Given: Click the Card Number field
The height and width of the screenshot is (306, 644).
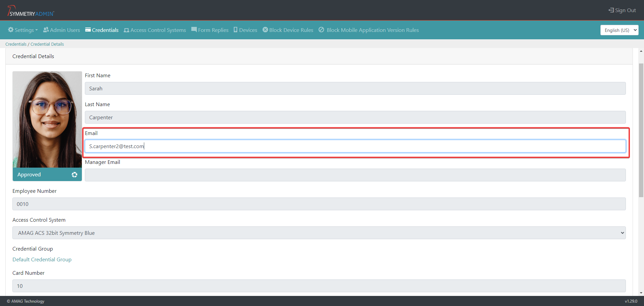Looking at the screenshot, I should pyautogui.click(x=319, y=286).
